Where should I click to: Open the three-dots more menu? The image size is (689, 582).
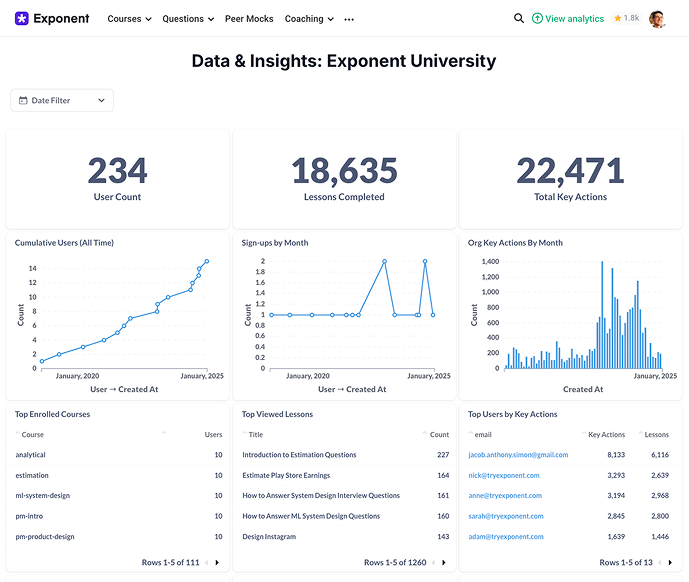pos(349,19)
